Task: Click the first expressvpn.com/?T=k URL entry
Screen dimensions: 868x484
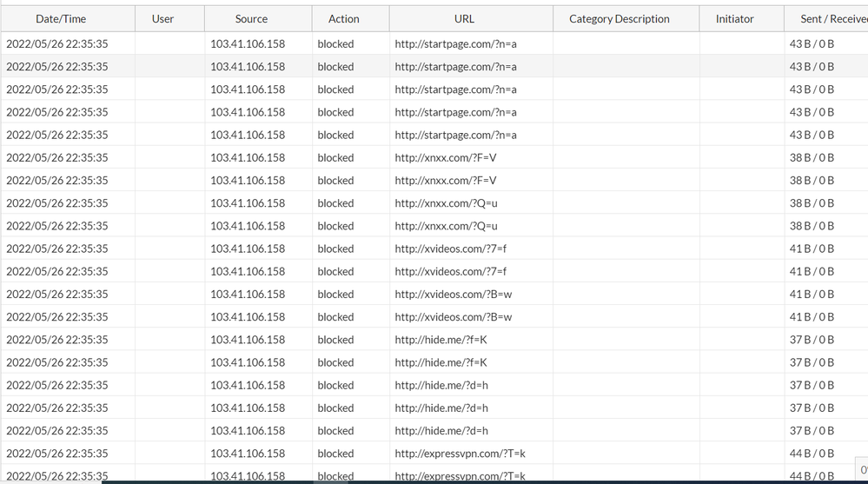Action: pyautogui.click(x=460, y=454)
